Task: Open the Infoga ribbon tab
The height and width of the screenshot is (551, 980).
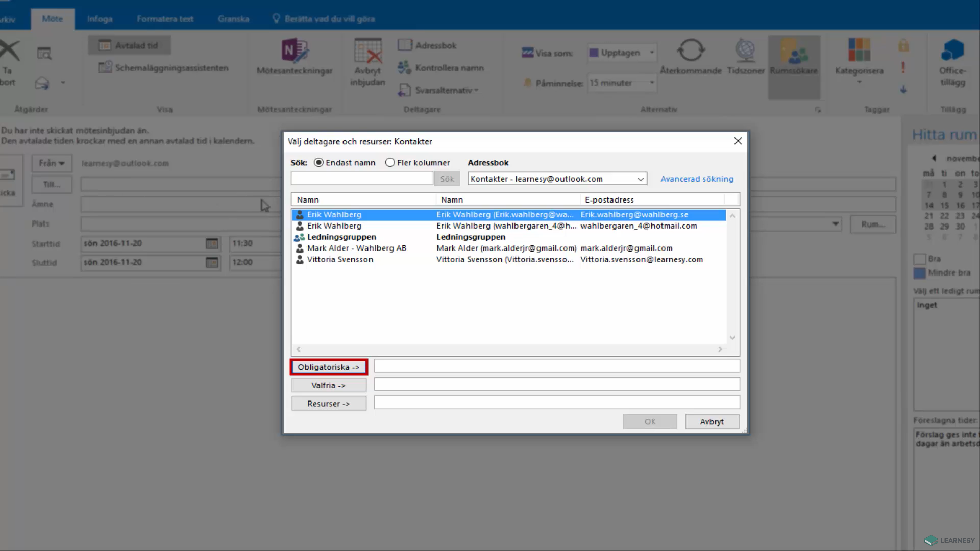Action: pos(100,19)
